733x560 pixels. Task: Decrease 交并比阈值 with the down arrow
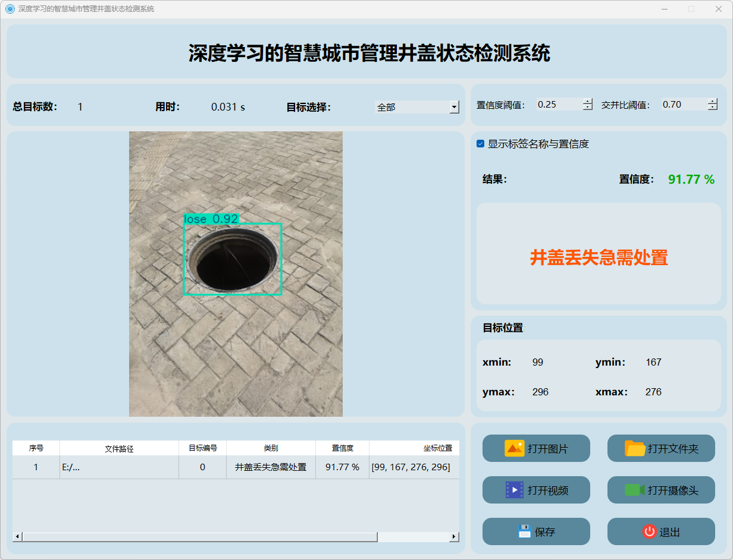point(713,108)
